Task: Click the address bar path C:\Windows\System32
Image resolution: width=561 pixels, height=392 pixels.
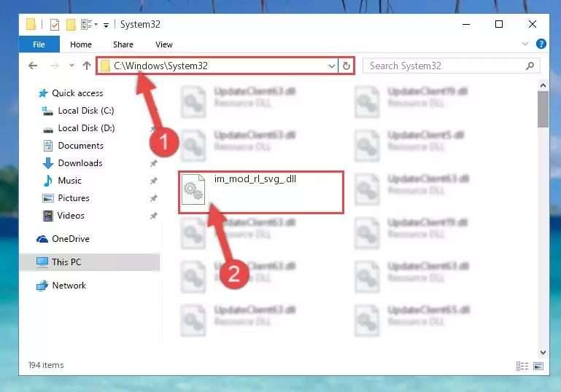Action: tap(160, 66)
